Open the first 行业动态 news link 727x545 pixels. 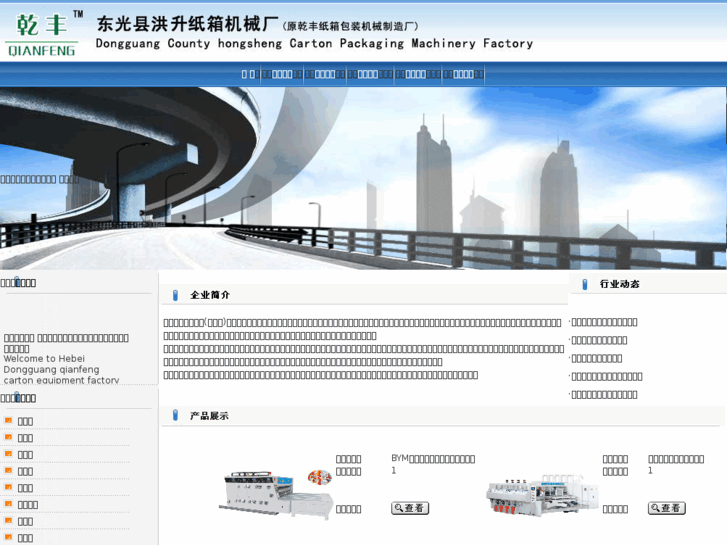605,322
